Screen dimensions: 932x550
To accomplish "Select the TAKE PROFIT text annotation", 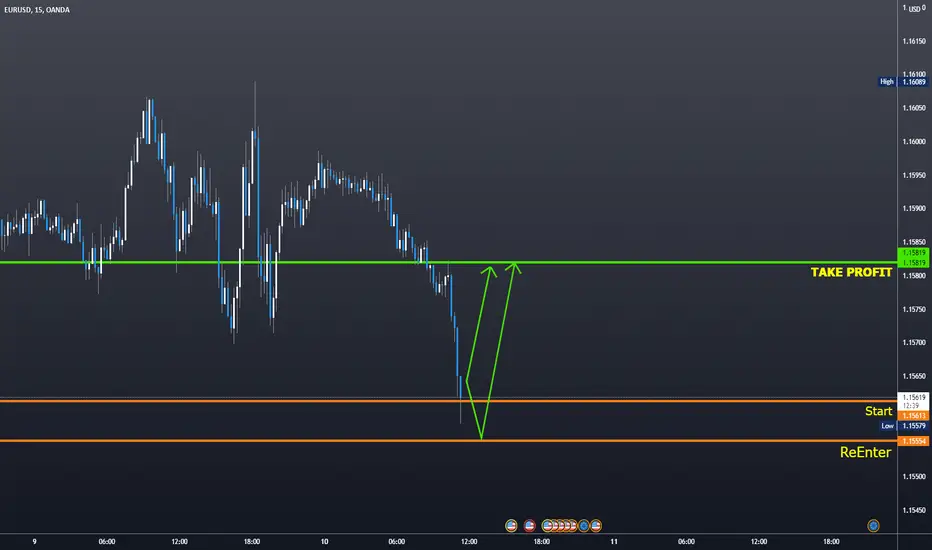I will click(851, 272).
